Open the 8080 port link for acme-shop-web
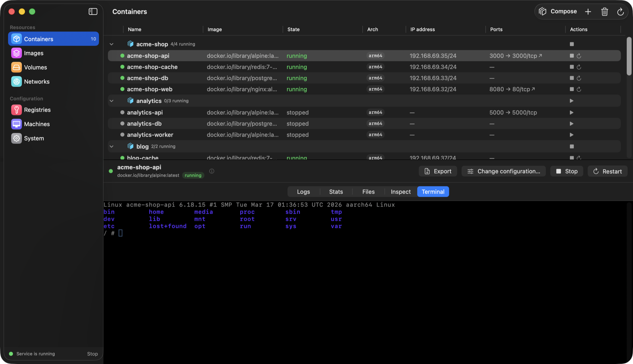The height and width of the screenshot is (364, 633). coord(512,89)
